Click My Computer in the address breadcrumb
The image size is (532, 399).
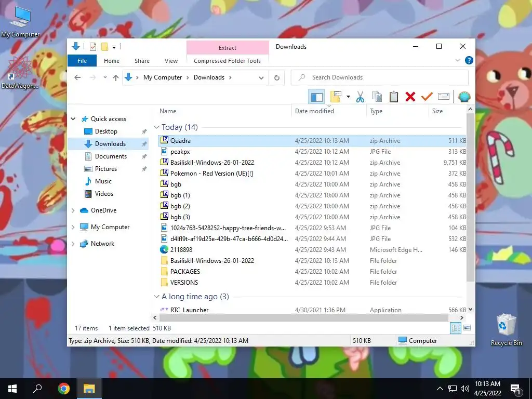click(163, 77)
